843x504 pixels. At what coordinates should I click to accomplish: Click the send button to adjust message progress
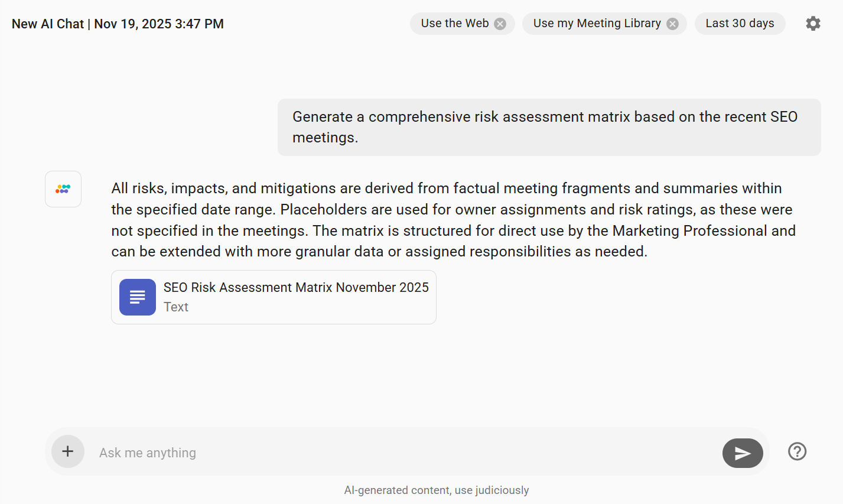click(x=743, y=453)
